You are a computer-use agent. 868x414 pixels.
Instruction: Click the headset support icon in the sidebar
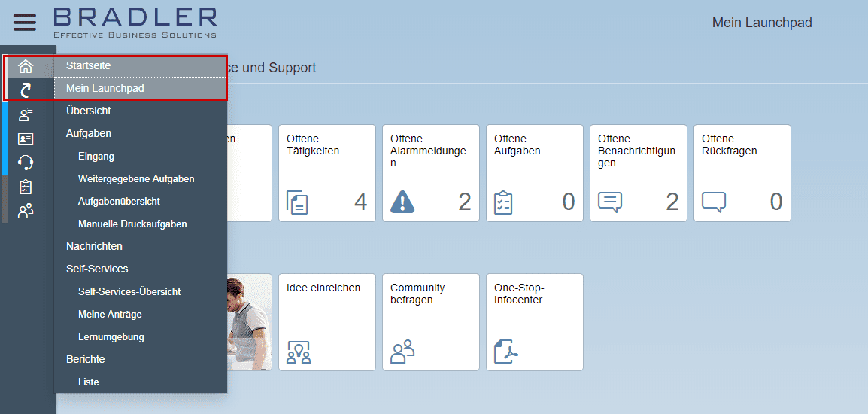(26, 163)
